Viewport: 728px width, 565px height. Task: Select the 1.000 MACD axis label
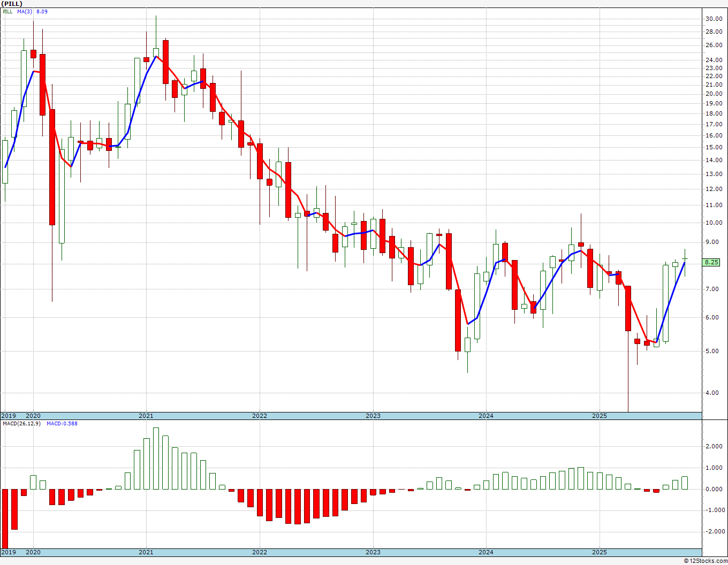pos(714,468)
